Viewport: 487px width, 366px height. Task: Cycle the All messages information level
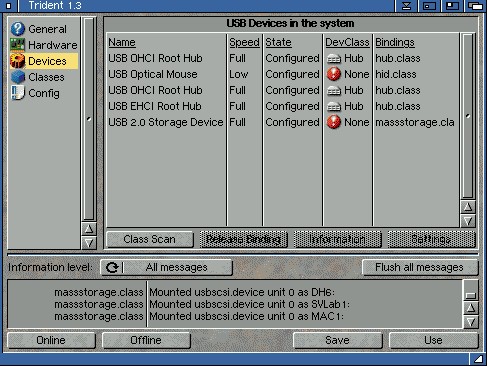(x=166, y=267)
